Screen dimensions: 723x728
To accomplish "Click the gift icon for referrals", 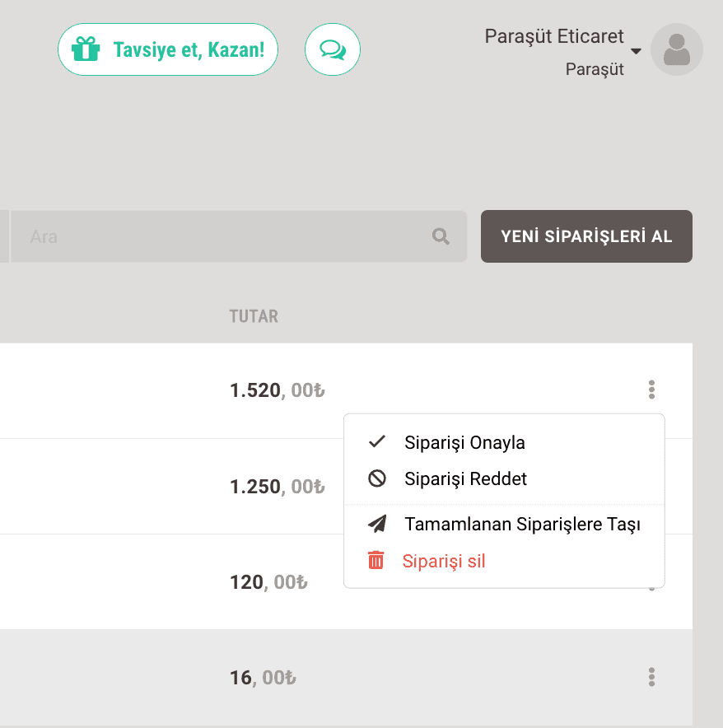I will 85,49.
